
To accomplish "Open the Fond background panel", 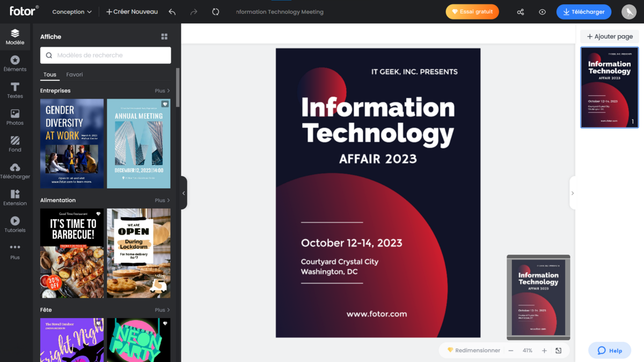I will tap(15, 144).
